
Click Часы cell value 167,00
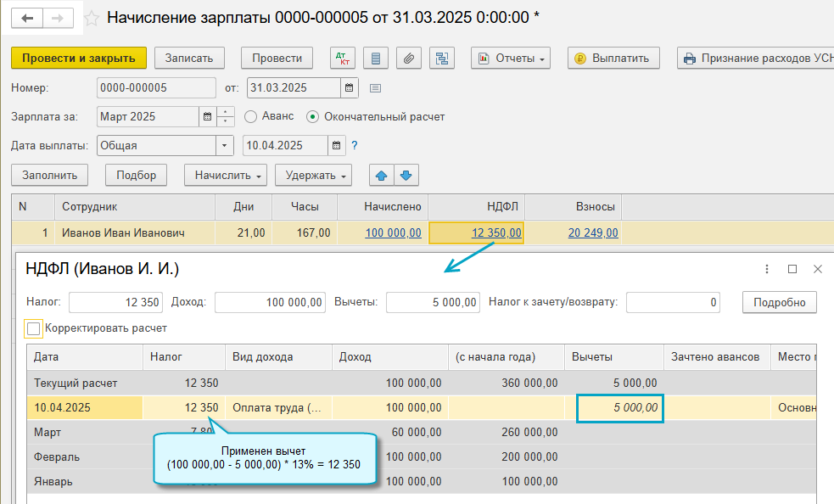[305, 232]
